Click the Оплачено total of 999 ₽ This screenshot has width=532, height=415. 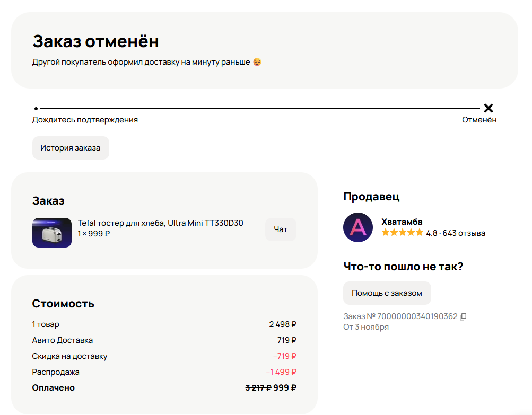pos(285,388)
